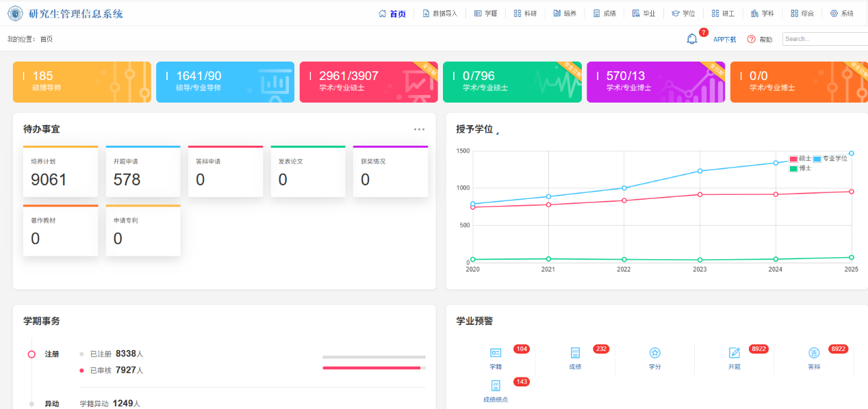Viewport: 868px width, 409px height.
Task: Click the 帮助 question mark icon
Action: (751, 39)
